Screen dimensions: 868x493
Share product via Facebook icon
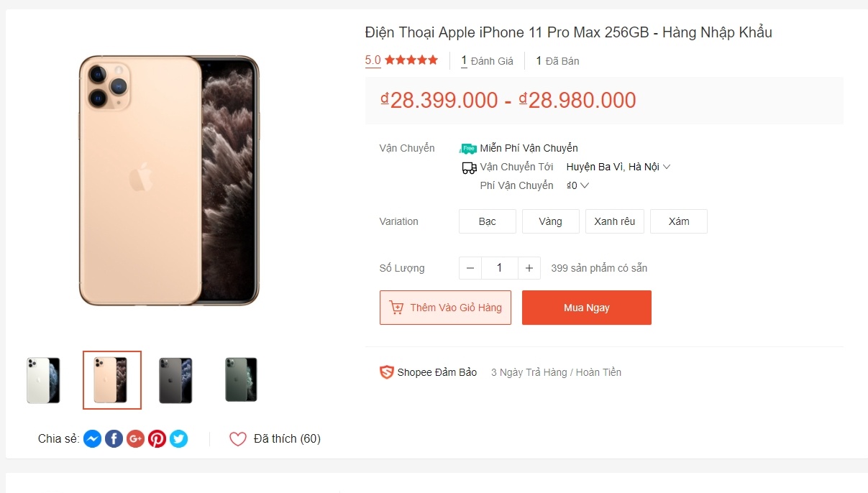(114, 438)
